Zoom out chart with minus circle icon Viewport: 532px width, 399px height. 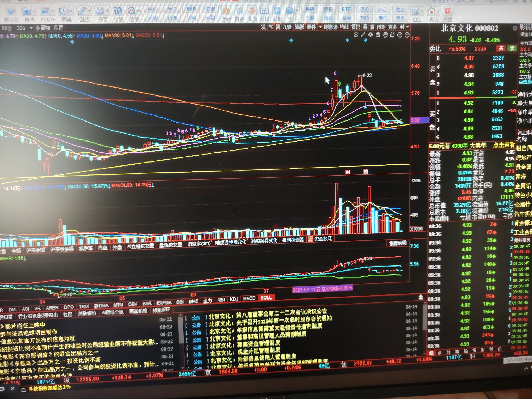[x=407, y=35]
